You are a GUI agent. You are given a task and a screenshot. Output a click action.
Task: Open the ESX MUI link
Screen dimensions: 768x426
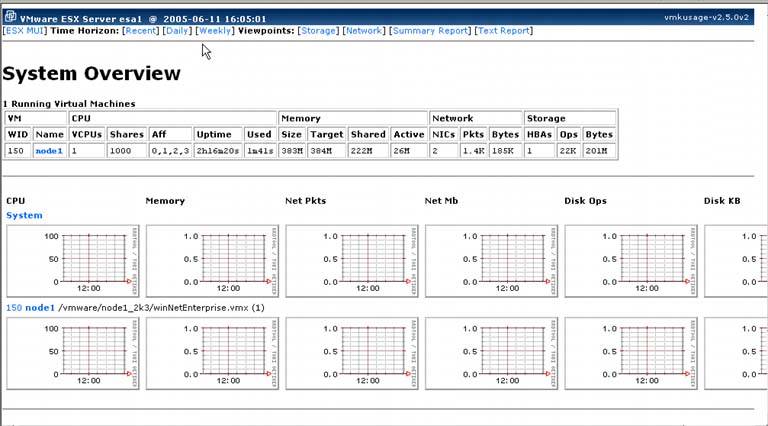tap(25, 31)
